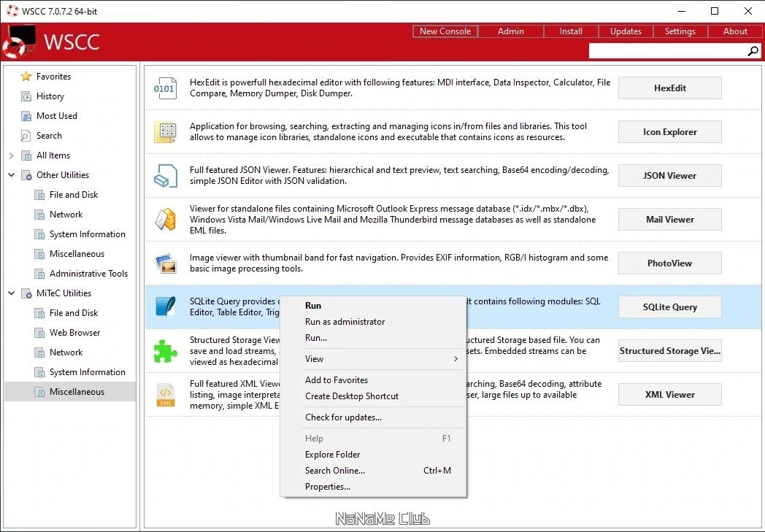
Task: Click the Other Utilities folder icon
Action: 26,176
